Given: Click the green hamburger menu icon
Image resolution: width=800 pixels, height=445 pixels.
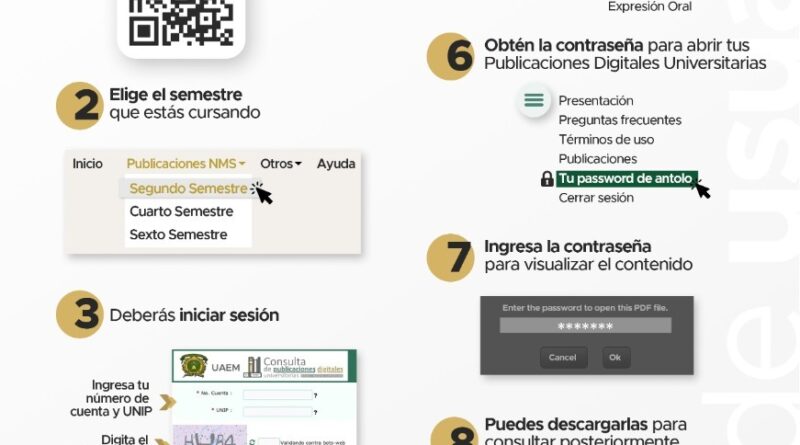Looking at the screenshot, I should [x=535, y=101].
